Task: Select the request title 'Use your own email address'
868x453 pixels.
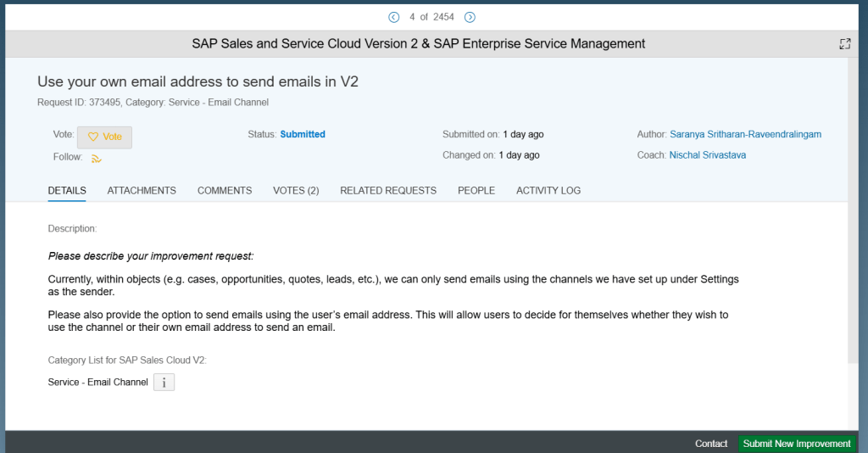Action: (x=198, y=81)
